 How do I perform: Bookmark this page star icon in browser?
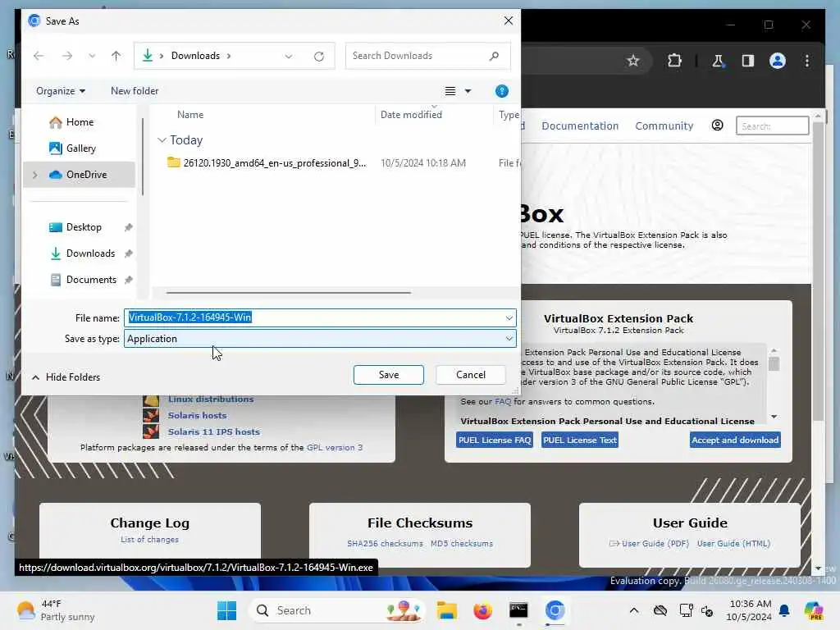632,61
